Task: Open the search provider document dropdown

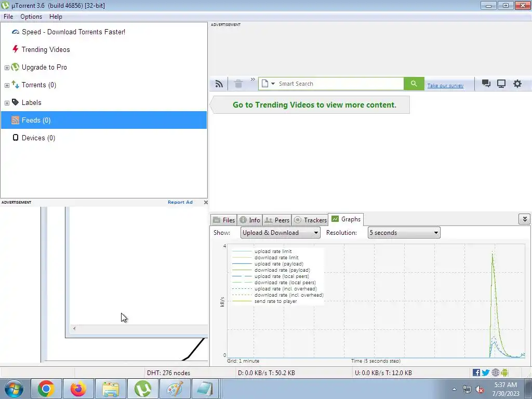Action: pos(268,84)
